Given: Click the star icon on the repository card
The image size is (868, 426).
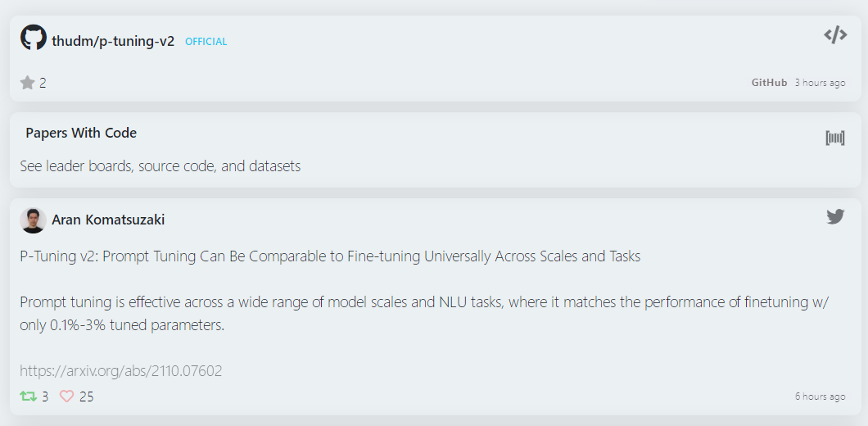Looking at the screenshot, I should tap(28, 83).
